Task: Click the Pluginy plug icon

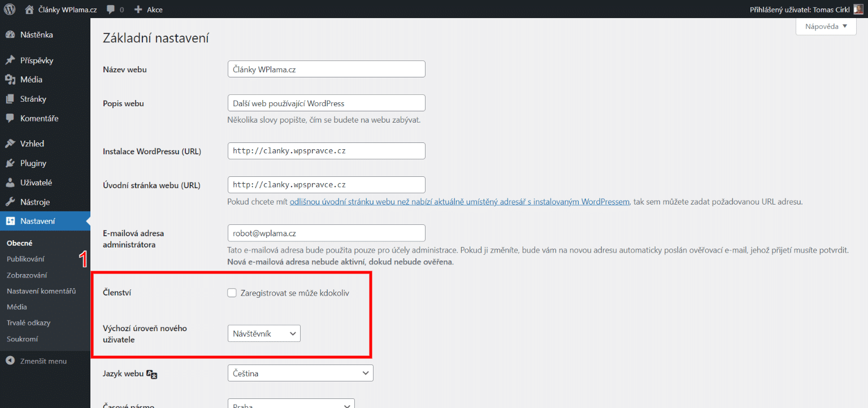Action: (x=10, y=163)
